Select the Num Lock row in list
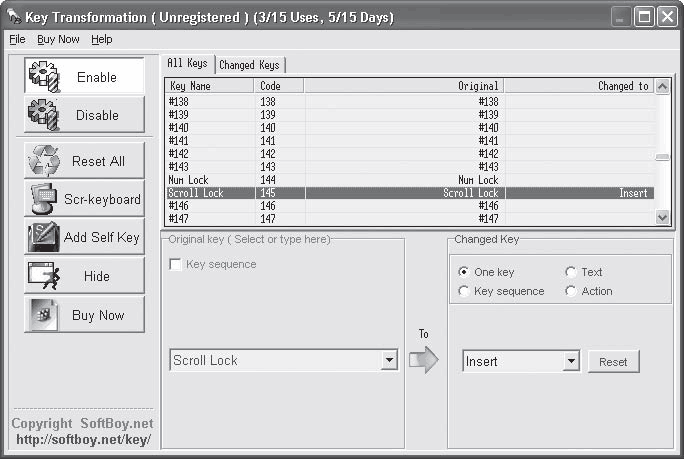Image resolution: width=684 pixels, height=459 pixels. click(410, 180)
